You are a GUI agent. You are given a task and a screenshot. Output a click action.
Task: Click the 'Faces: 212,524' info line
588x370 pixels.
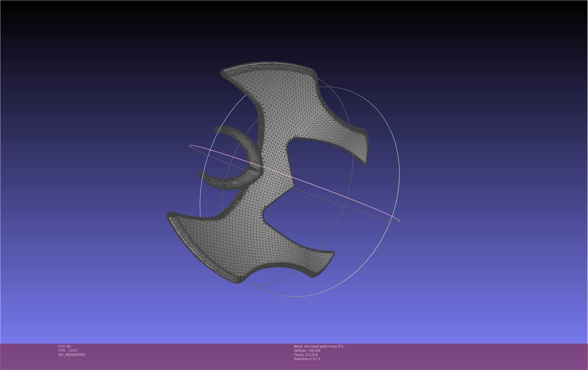[x=306, y=355]
